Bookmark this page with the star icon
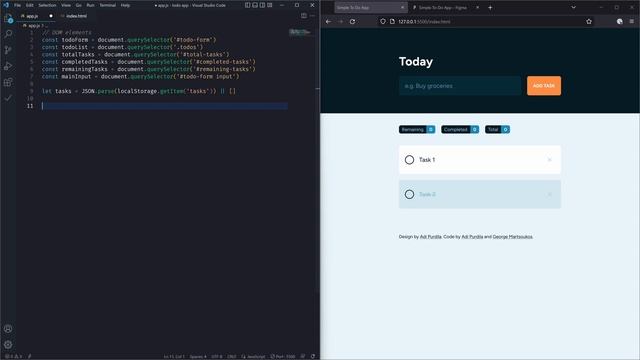 pyautogui.click(x=589, y=22)
